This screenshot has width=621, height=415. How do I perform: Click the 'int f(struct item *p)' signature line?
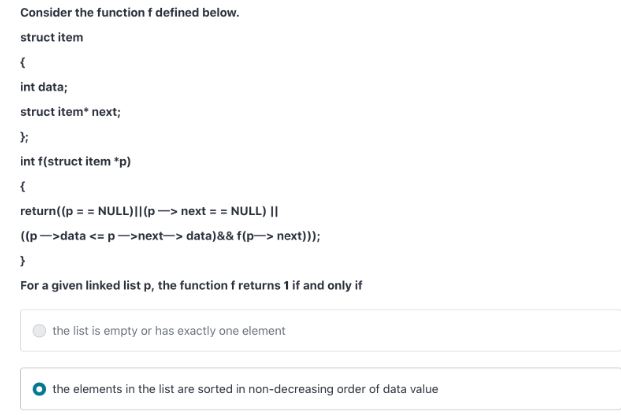(x=75, y=161)
